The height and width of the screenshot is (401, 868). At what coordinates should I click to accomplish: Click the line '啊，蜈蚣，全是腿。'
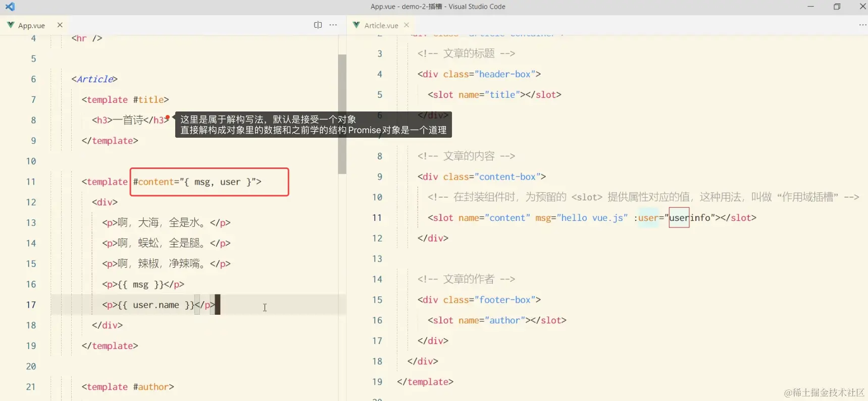[166, 243]
